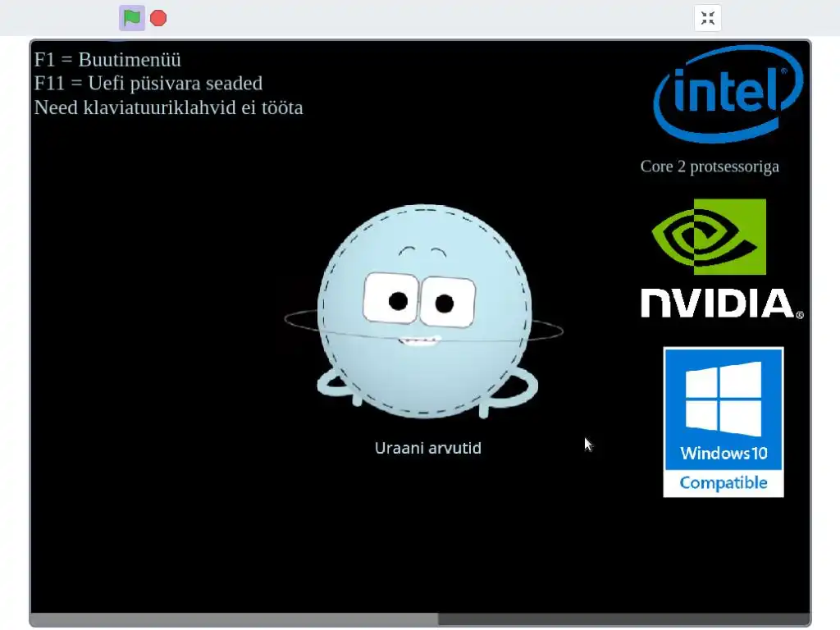Click the Intel logo
This screenshot has width=840, height=630.
click(x=728, y=94)
